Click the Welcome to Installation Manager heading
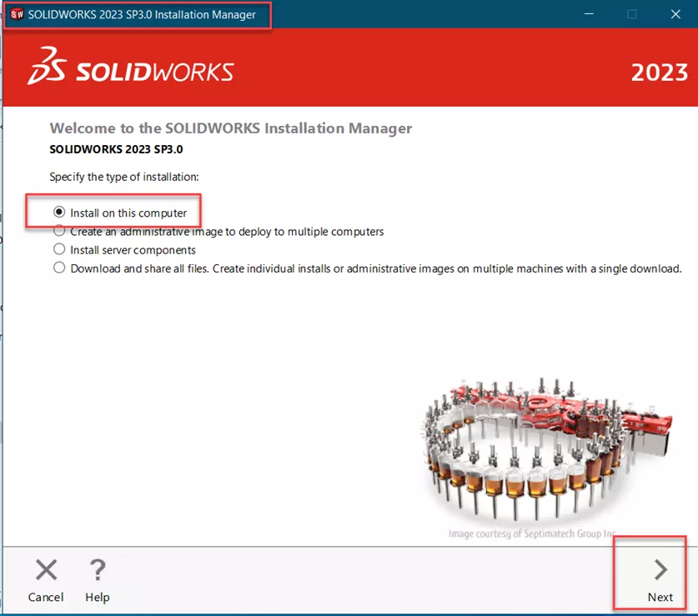698x616 pixels. click(231, 128)
